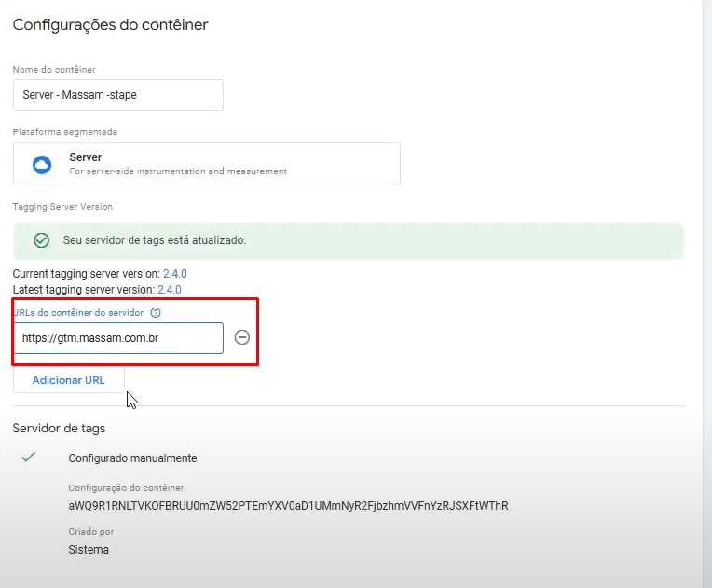Click 'Servidor de tags' section heading
The height and width of the screenshot is (588, 712).
pyautogui.click(x=59, y=428)
